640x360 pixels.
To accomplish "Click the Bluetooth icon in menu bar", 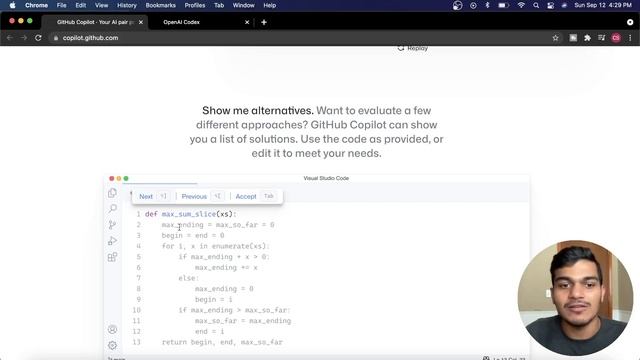I will [487, 5].
